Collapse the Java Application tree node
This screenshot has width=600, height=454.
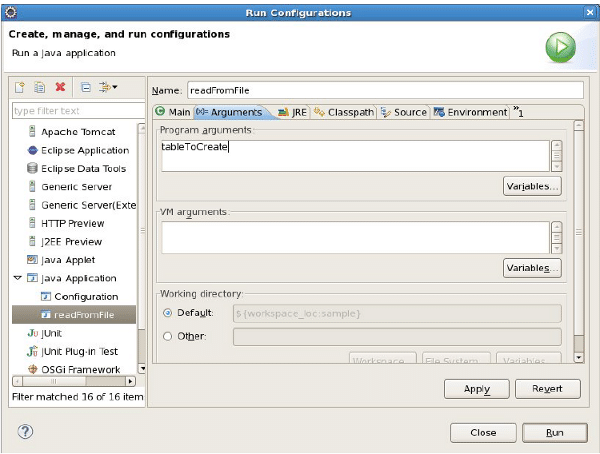(x=18, y=278)
